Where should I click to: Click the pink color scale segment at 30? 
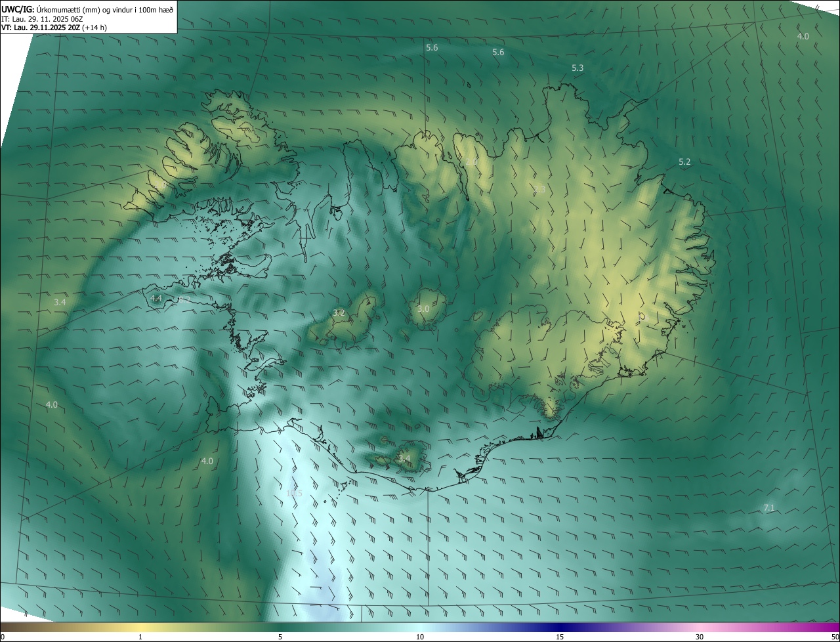700,627
